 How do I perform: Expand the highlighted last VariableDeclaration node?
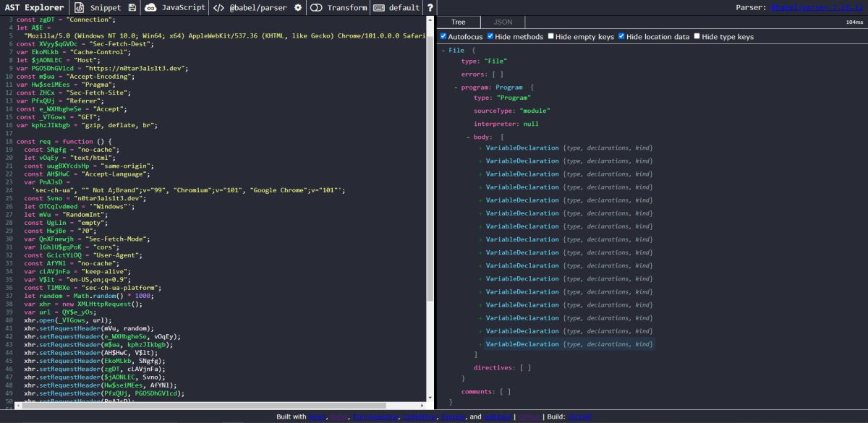coord(480,344)
